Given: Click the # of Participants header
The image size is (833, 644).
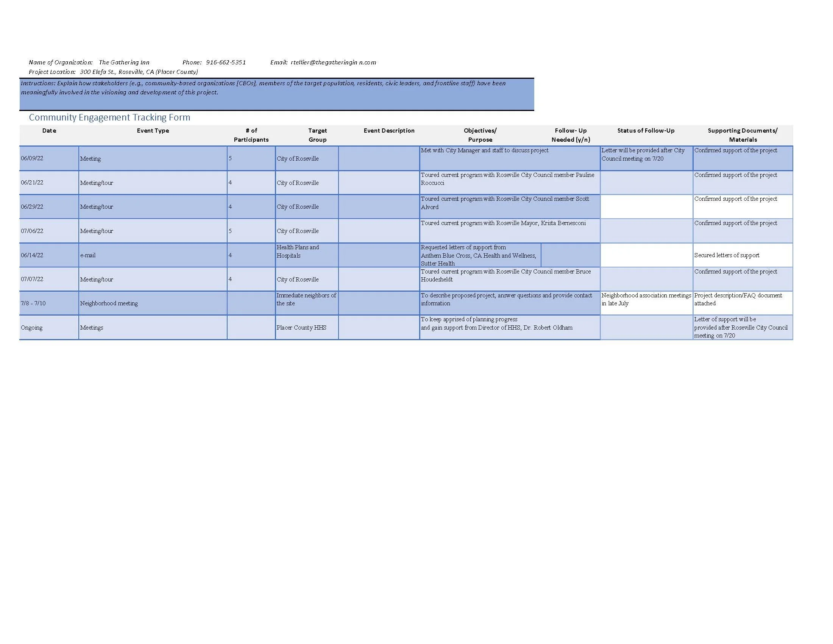Looking at the screenshot, I should (x=251, y=135).
